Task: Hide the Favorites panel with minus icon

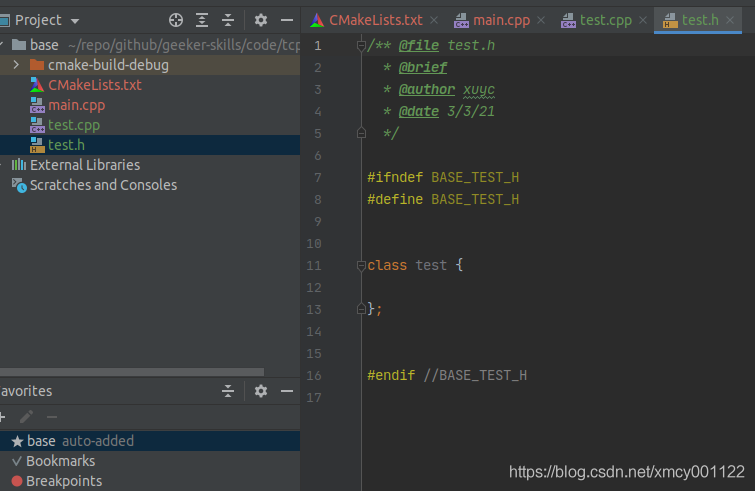Action: pyautogui.click(x=287, y=391)
